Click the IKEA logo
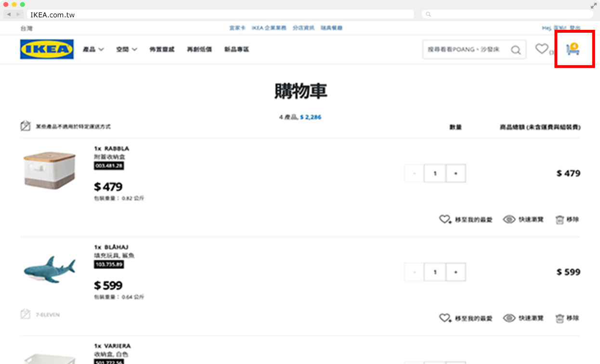This screenshot has width=600, height=364. [47, 49]
